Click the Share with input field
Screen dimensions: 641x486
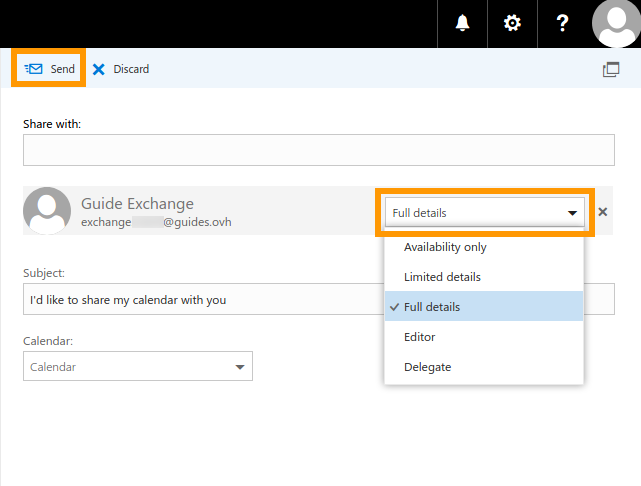click(x=318, y=150)
